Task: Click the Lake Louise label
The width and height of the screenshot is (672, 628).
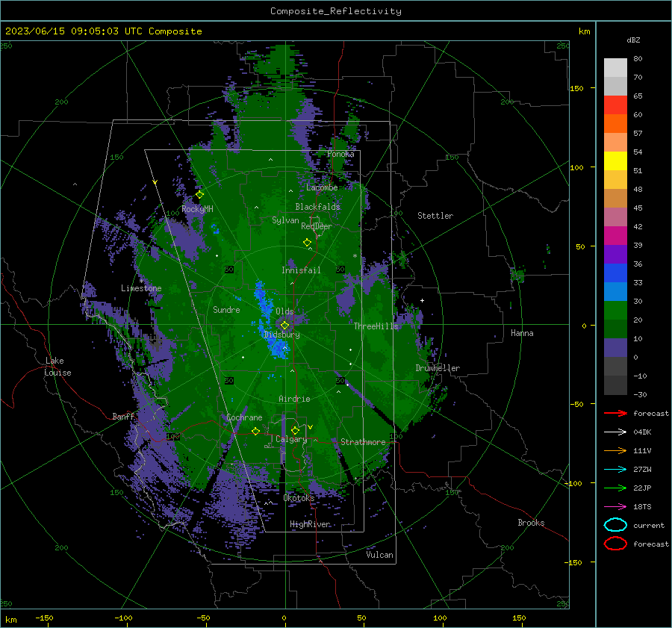Action: tap(59, 367)
